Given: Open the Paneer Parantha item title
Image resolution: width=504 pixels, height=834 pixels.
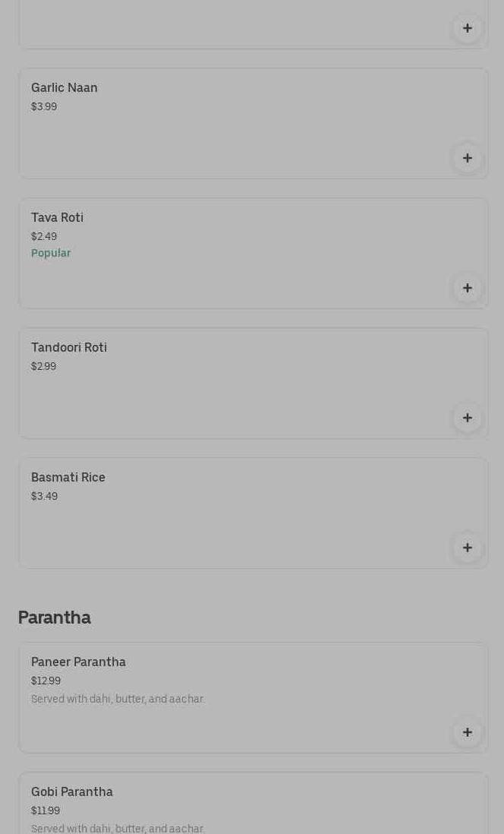Looking at the screenshot, I should coord(79,662).
